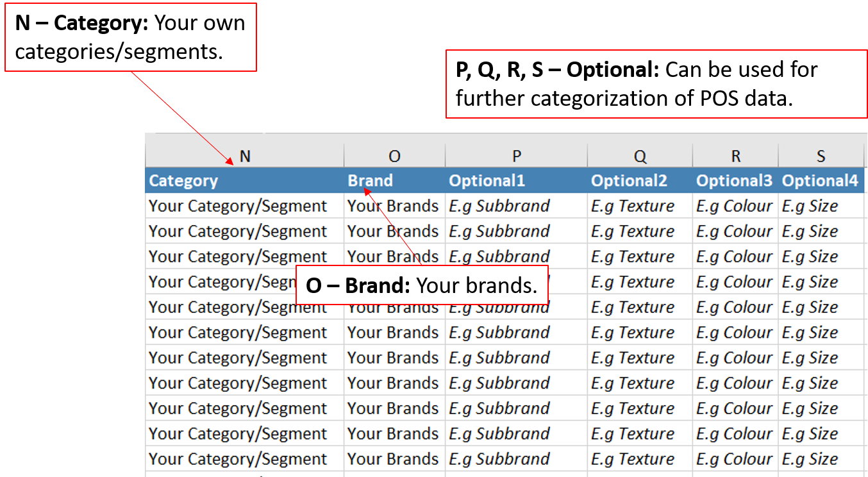The width and height of the screenshot is (868, 477).
Task: Click 'Your Category/Segment' cell directly under Category header
Action: tap(244, 206)
